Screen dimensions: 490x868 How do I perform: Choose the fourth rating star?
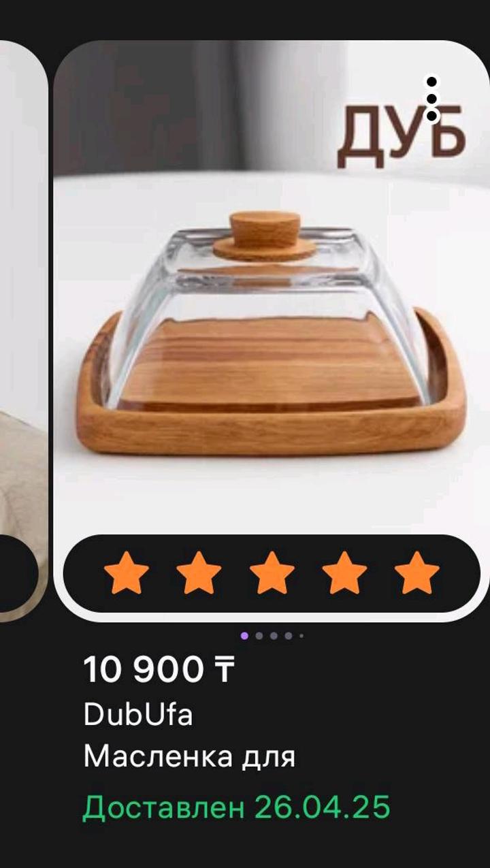pyautogui.click(x=344, y=573)
